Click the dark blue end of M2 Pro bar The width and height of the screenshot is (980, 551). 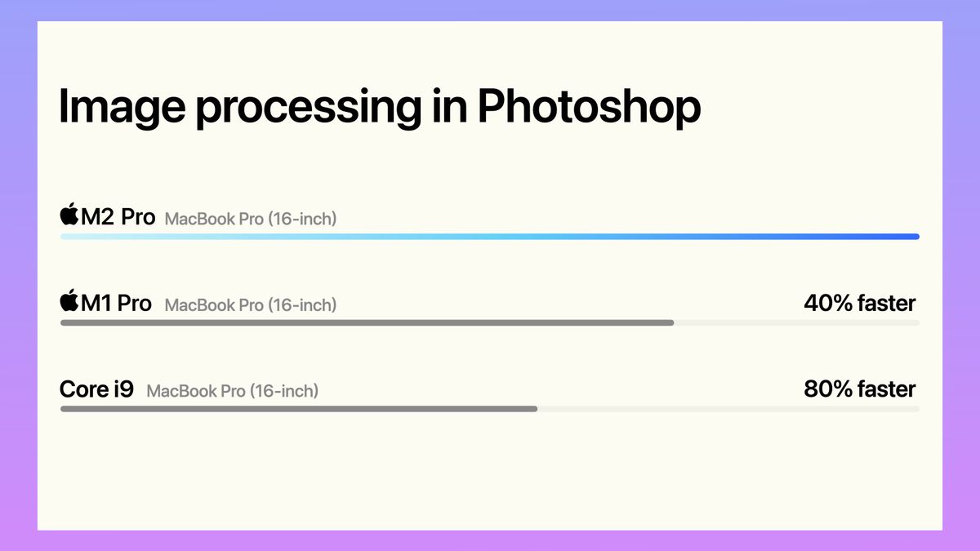point(898,237)
